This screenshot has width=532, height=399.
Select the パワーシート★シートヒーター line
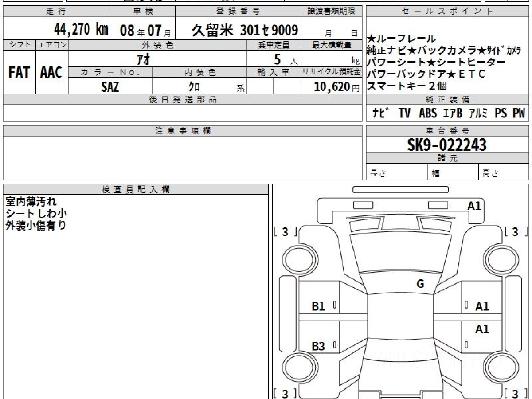pyautogui.click(x=436, y=62)
